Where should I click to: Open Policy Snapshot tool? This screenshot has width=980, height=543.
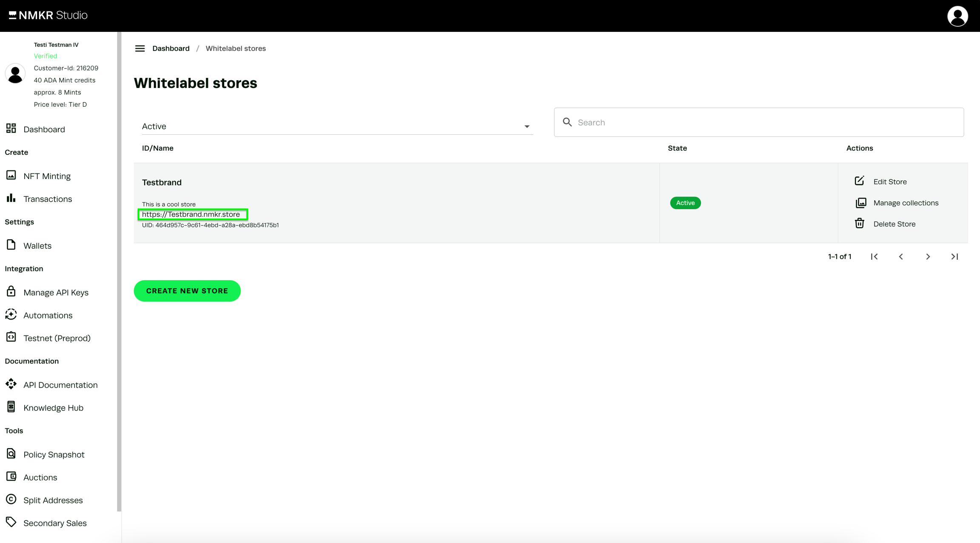coord(54,454)
